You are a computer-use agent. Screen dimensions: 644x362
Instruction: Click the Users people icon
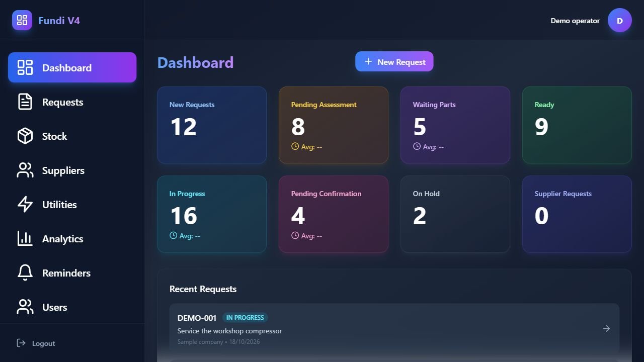click(25, 307)
